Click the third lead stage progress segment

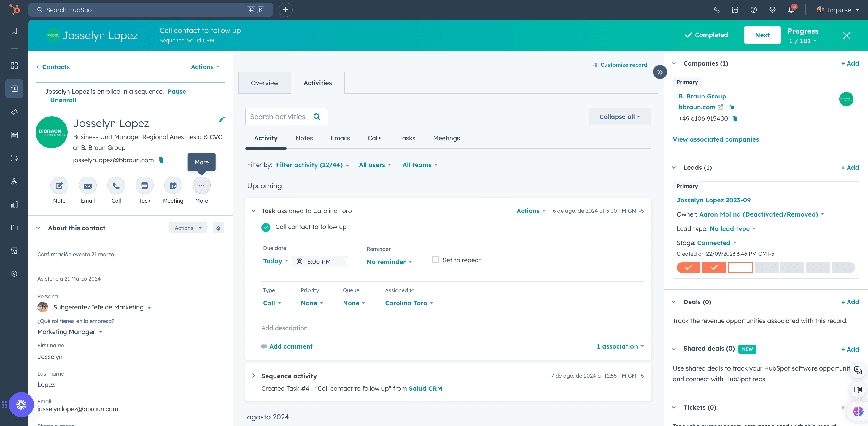click(x=740, y=268)
